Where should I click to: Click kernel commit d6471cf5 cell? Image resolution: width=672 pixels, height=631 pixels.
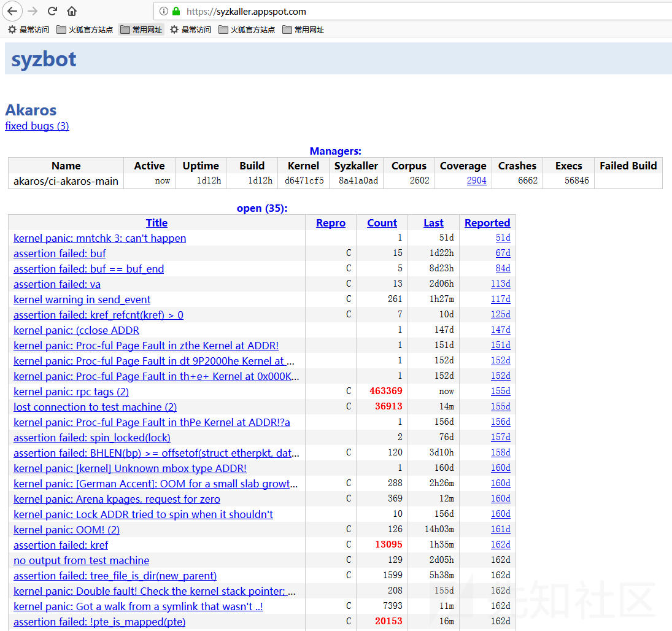[x=304, y=180]
